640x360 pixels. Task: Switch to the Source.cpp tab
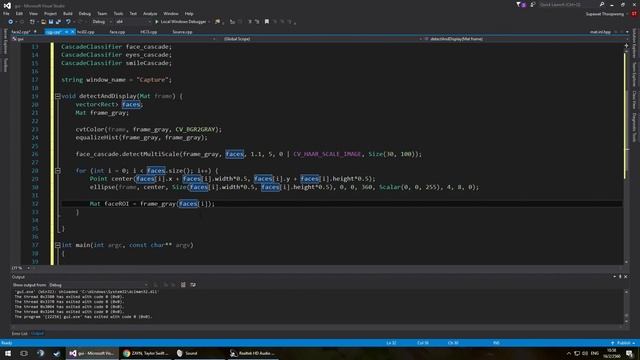pos(182,32)
